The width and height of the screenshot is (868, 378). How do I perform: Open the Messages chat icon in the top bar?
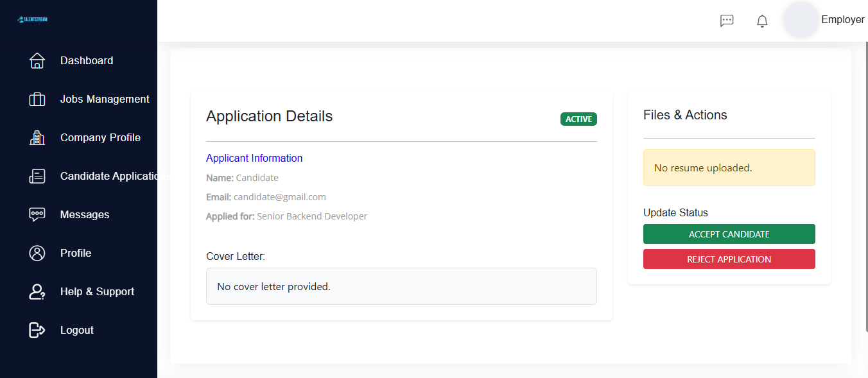coord(727,20)
